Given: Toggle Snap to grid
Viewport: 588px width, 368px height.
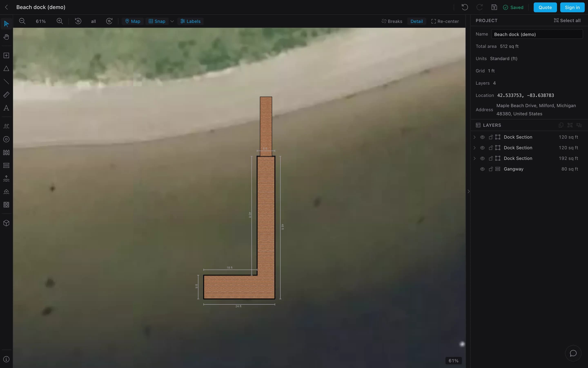Looking at the screenshot, I should tap(157, 21).
